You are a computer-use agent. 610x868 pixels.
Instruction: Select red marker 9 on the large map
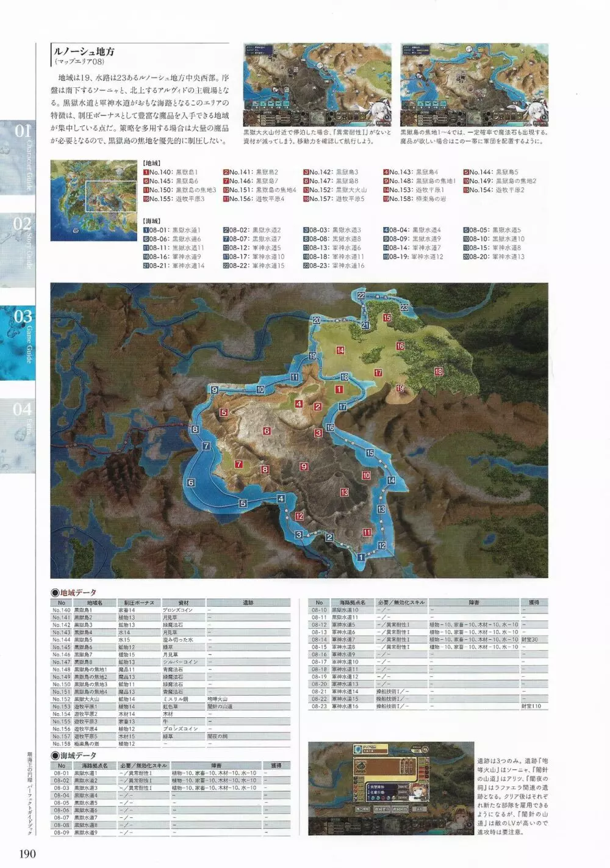304,467
